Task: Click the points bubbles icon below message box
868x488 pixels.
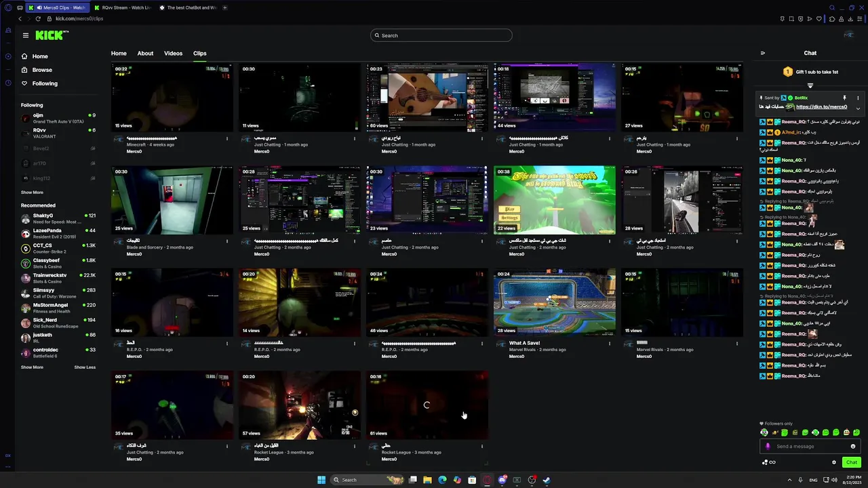Action: (x=765, y=462)
